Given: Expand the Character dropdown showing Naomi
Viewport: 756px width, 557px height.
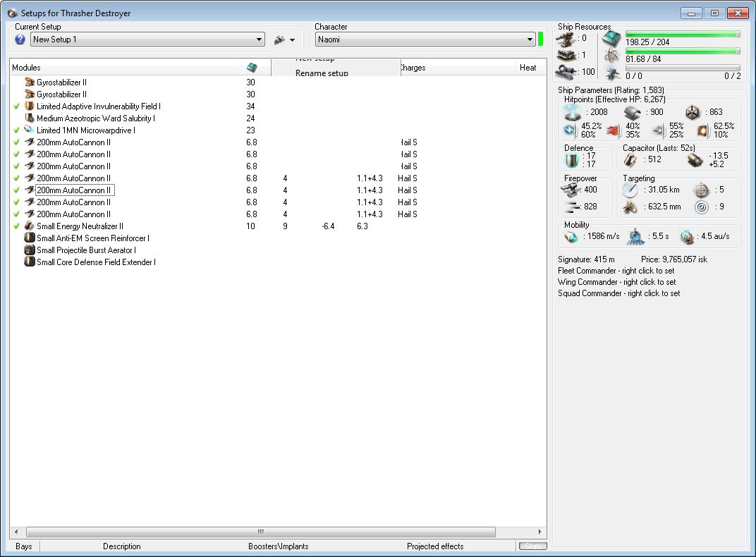Looking at the screenshot, I should (530, 40).
